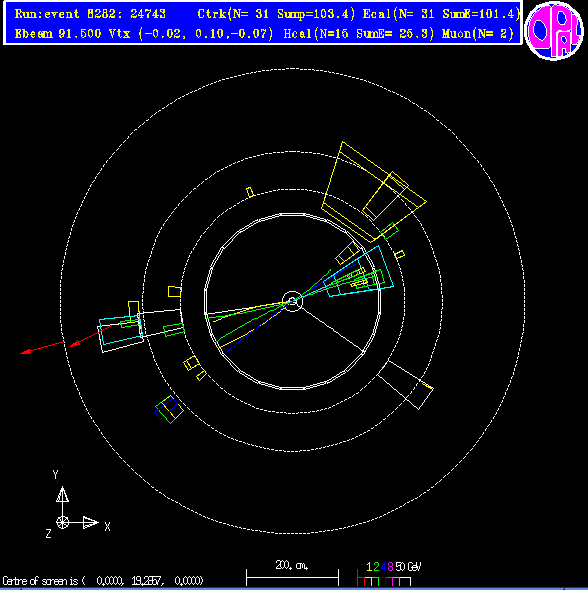Click the Ecal(N= 31 SumE=101.4) readout
This screenshot has width=588, height=590.
[441, 14]
